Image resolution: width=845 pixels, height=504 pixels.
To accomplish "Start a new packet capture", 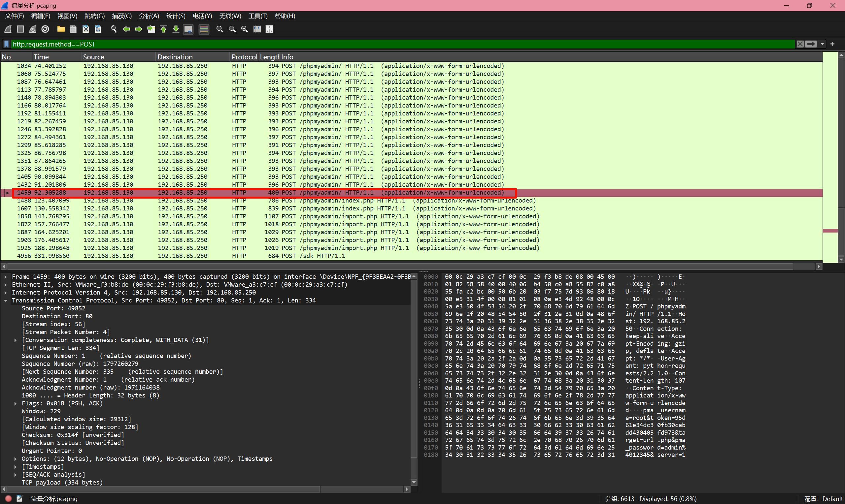I will pyautogui.click(x=8, y=29).
